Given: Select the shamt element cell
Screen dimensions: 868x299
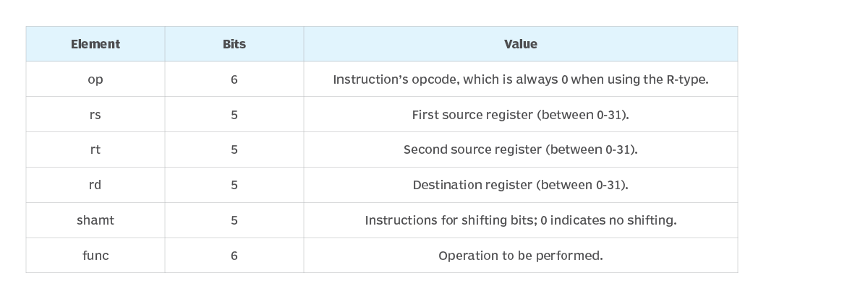Looking at the screenshot, I should [95, 220].
